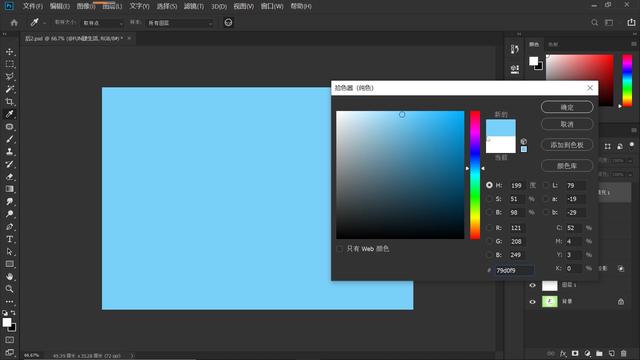Image resolution: width=640 pixels, height=360 pixels.
Task: Select the Brush tool
Action: tap(9, 139)
